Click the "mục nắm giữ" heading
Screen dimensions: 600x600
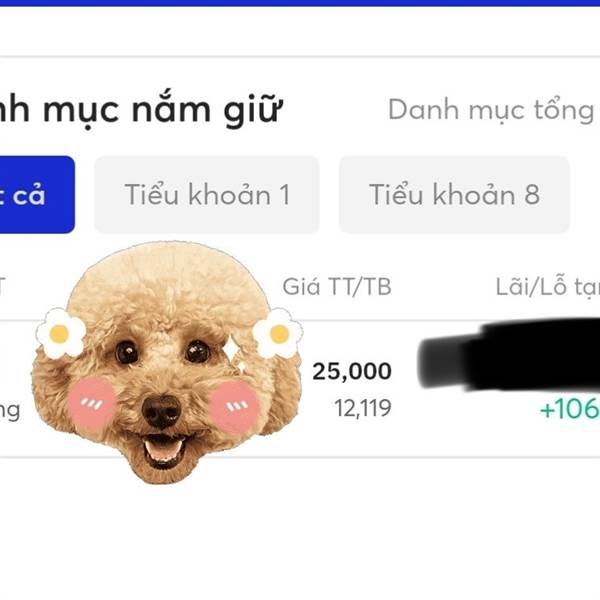tap(163, 110)
